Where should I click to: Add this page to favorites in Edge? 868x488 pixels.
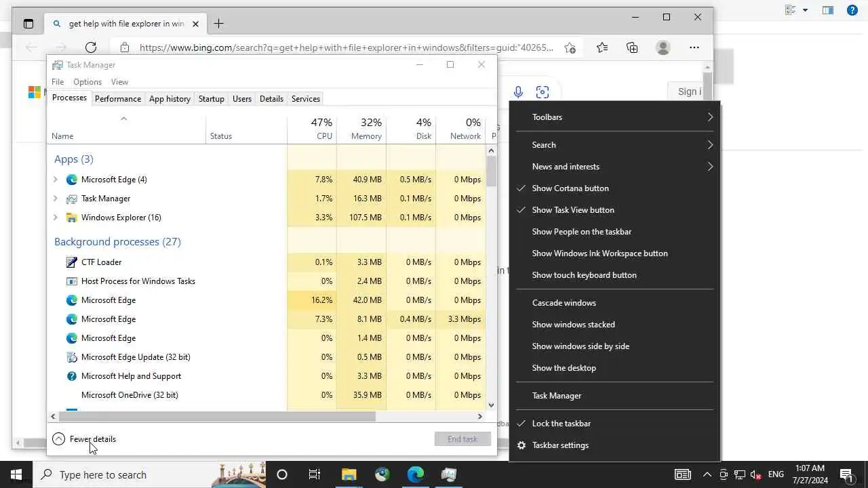click(570, 47)
